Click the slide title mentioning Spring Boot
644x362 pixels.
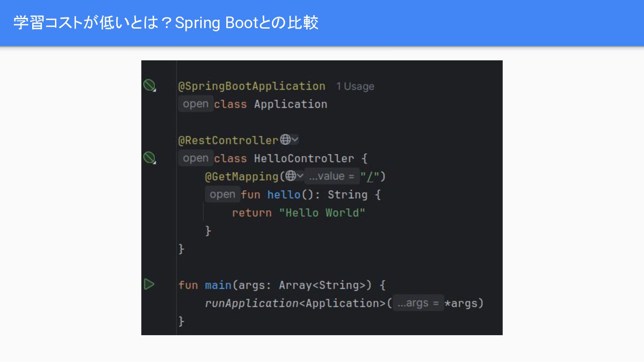tap(166, 23)
